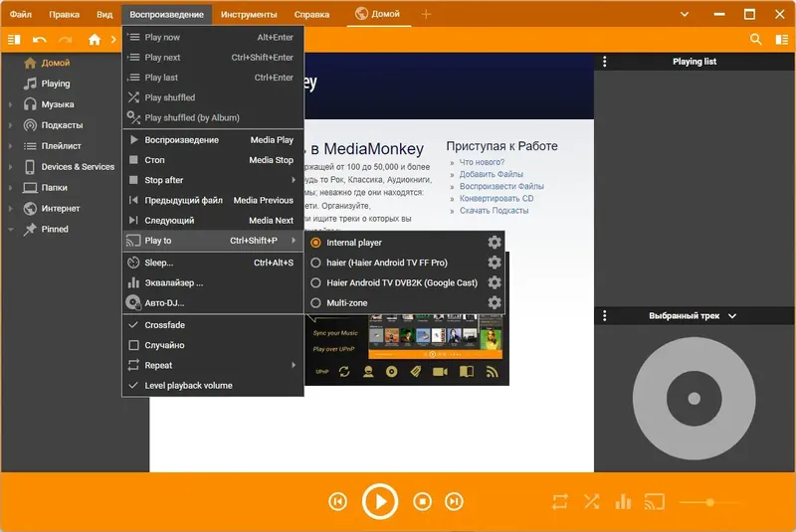796x532 pixels.
Task: Open the Правка menu
Action: click(x=64, y=14)
